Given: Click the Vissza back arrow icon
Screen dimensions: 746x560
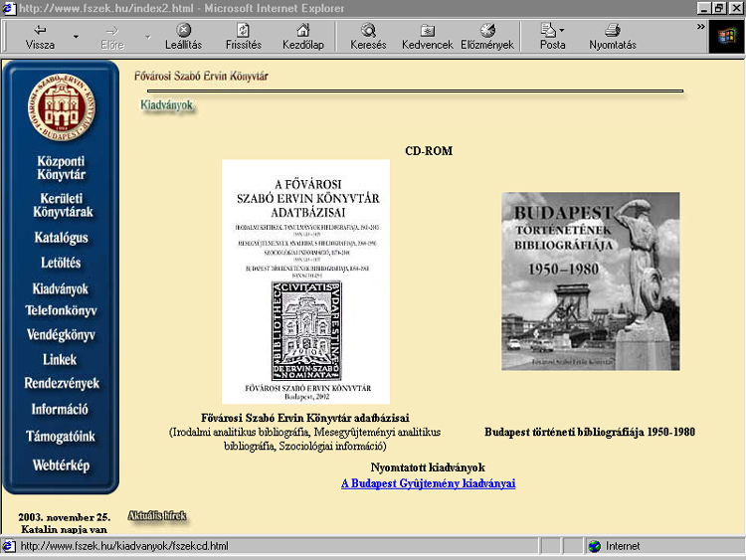Looking at the screenshot, I should [x=40, y=31].
